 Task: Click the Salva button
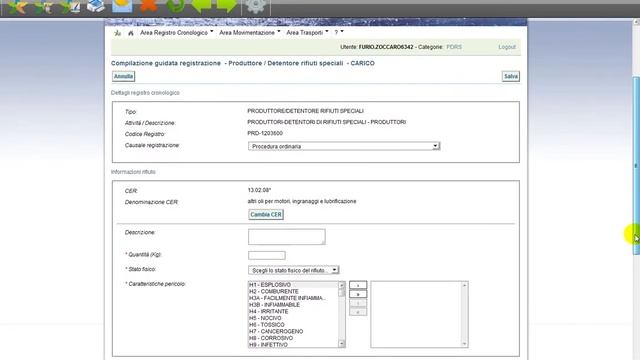tap(511, 76)
